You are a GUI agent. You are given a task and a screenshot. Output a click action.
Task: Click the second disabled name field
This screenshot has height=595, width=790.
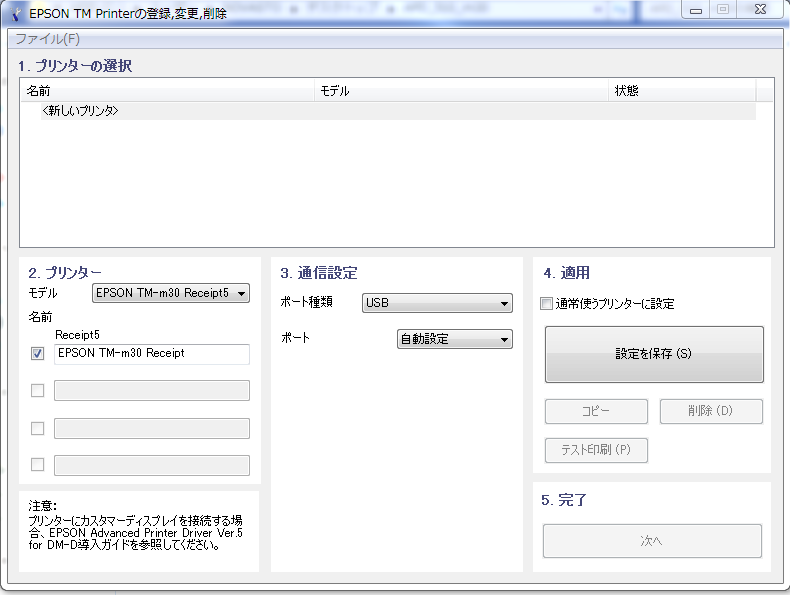[x=152, y=390]
